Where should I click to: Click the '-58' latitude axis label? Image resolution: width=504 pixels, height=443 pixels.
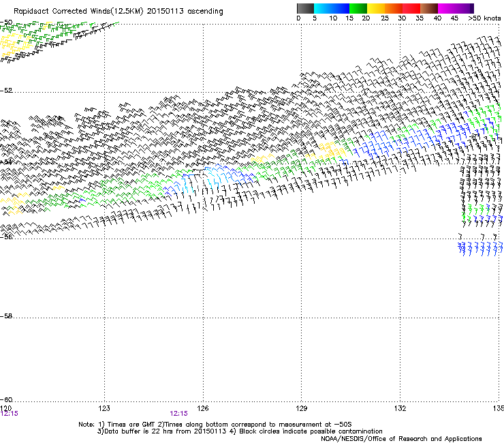[x=6, y=316]
